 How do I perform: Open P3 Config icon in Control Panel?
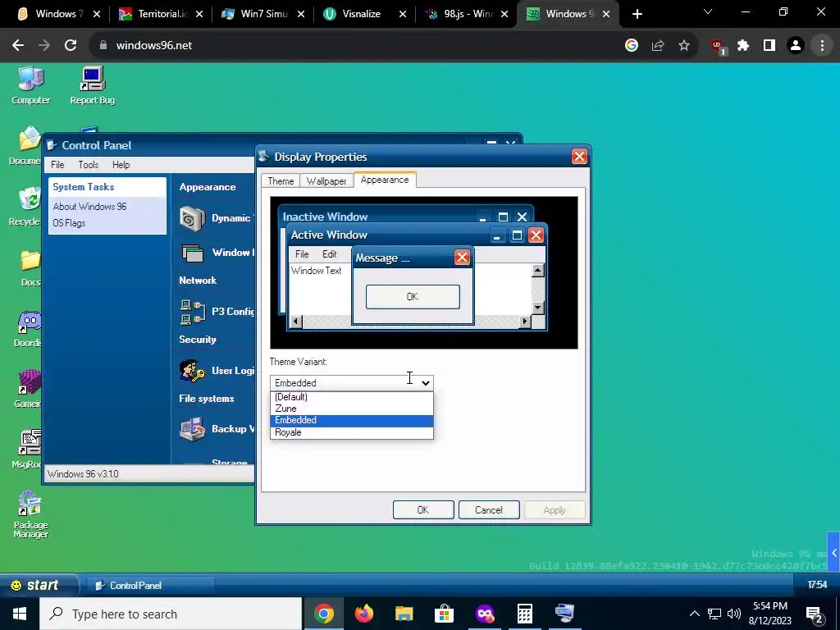192,312
